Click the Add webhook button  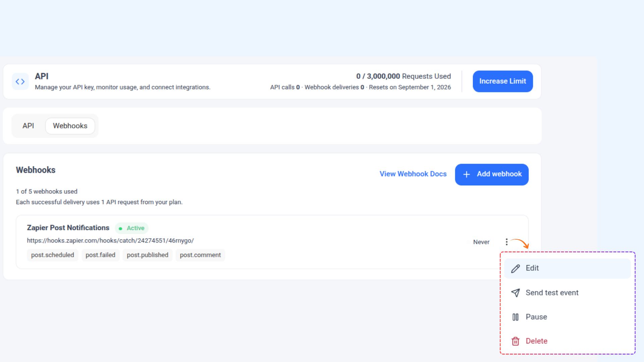[x=492, y=174]
